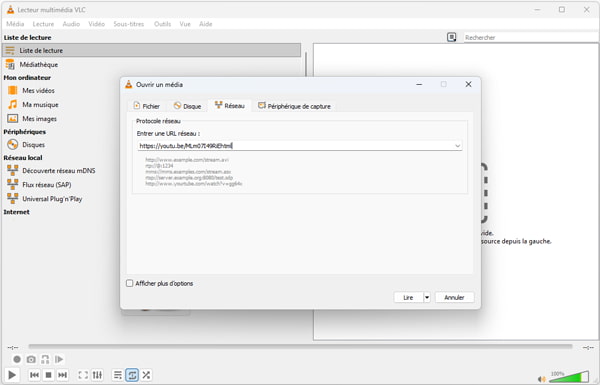Click the Annuler button
This screenshot has height=385, width=600.
coord(454,297)
